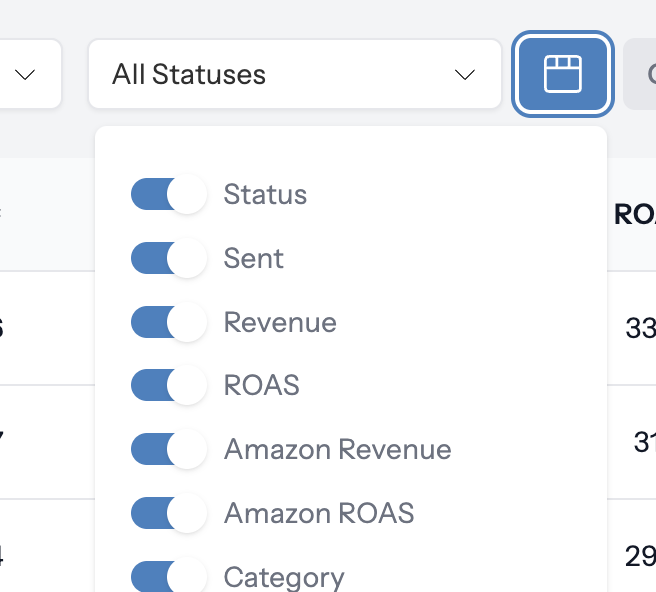
Task: Click the 'Status' label in column list
Action: pos(265,194)
